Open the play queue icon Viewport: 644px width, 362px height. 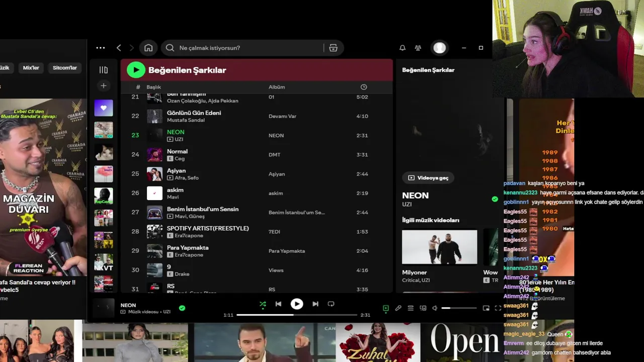[411, 308]
